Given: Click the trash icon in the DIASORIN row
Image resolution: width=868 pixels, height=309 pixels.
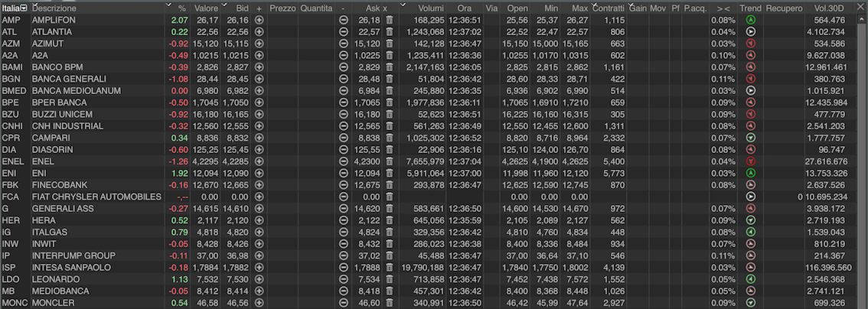Looking at the screenshot, I should [389, 150].
